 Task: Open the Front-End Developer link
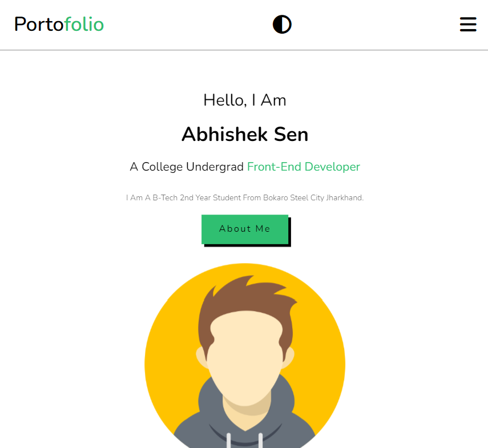(303, 167)
